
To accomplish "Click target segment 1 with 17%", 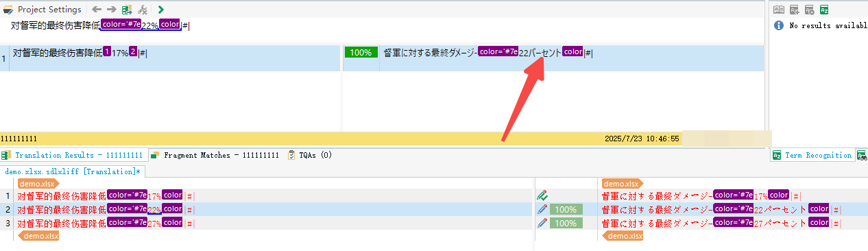I will coord(732,196).
